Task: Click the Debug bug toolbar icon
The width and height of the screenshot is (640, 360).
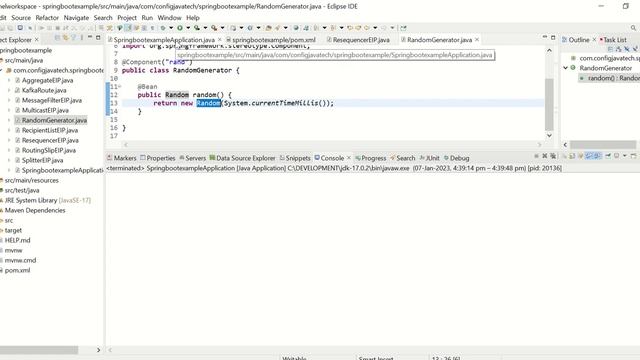Action: pyautogui.click(x=163, y=28)
